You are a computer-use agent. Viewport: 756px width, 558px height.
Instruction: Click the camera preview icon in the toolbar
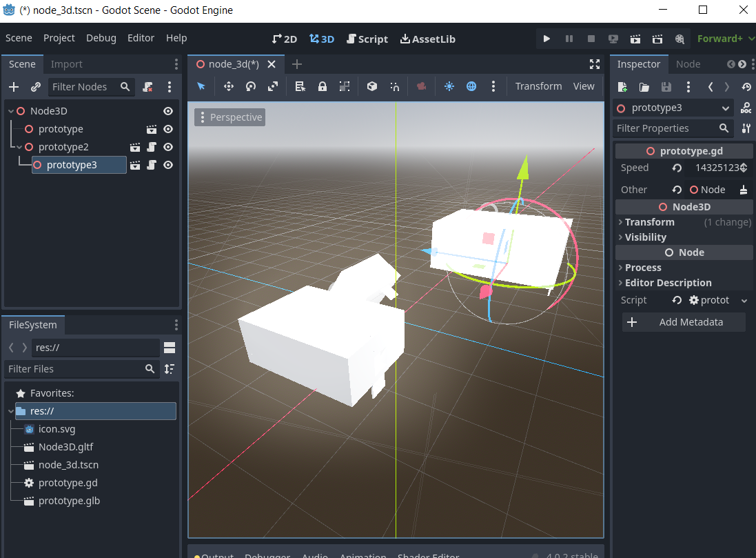(422, 86)
